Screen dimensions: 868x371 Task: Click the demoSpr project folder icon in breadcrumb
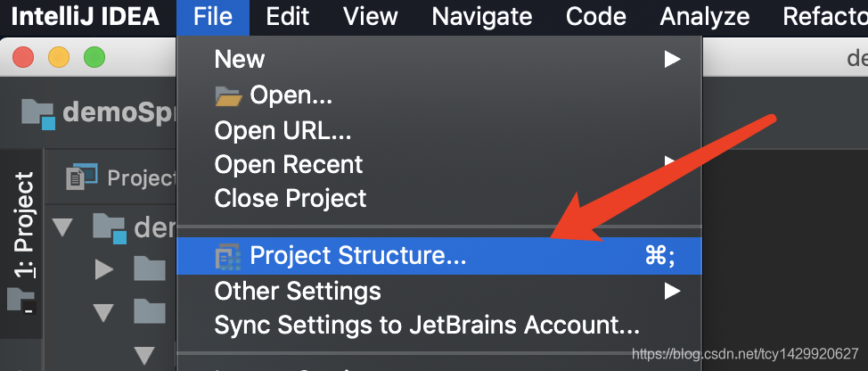pos(38,114)
